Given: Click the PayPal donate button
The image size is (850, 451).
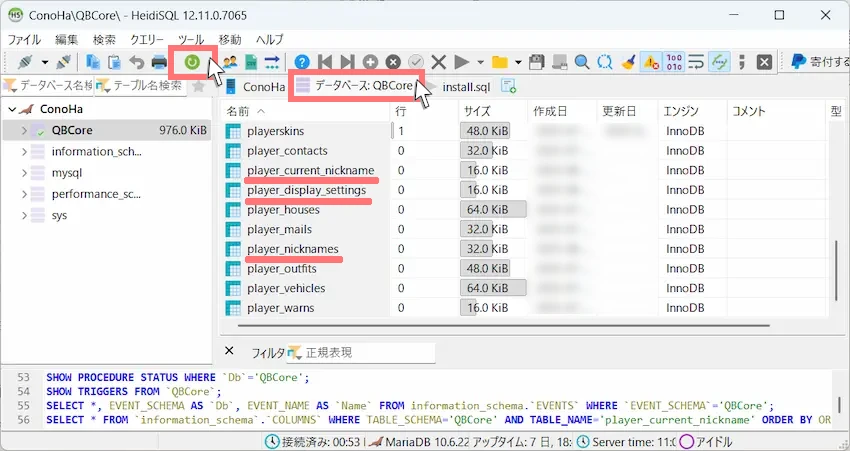Looking at the screenshot, I should (x=819, y=62).
